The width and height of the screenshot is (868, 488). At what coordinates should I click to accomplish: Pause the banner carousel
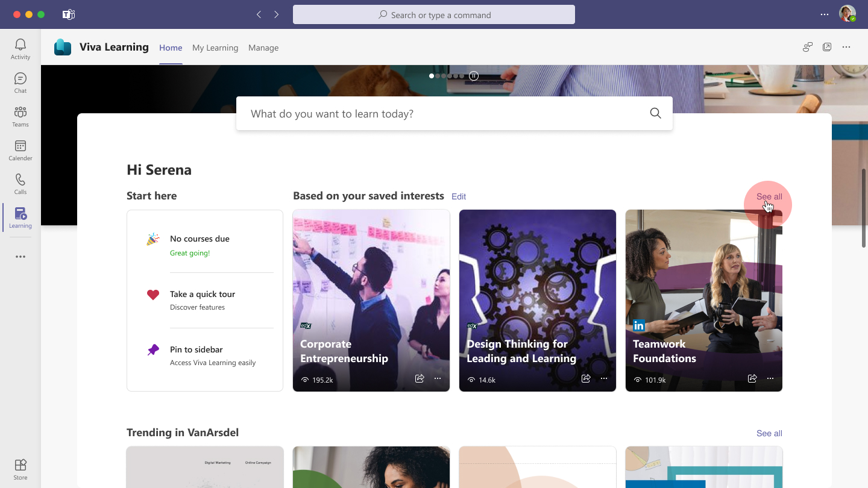[474, 76]
